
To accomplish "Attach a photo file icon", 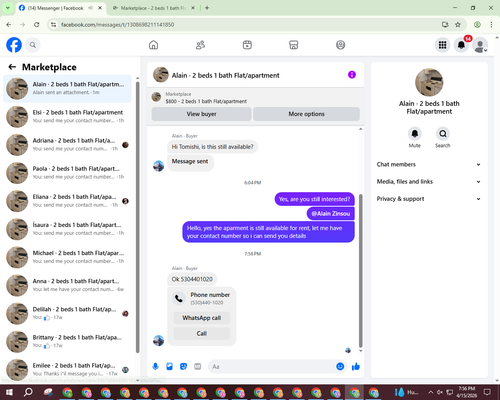I will tap(169, 367).
